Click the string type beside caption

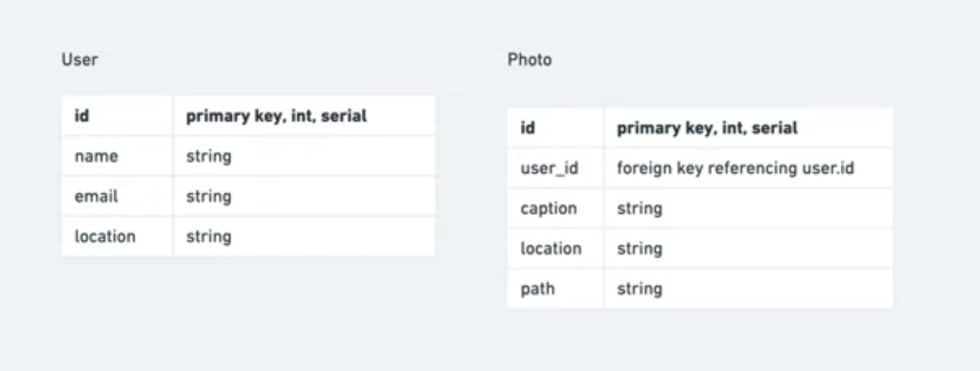click(639, 209)
